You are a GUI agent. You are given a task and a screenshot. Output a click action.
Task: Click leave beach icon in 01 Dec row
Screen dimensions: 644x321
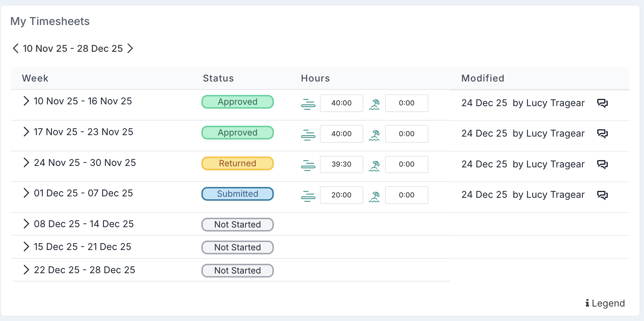[374, 196]
